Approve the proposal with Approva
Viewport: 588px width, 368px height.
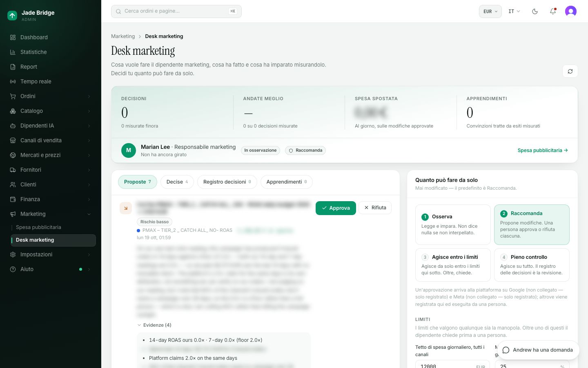point(336,208)
